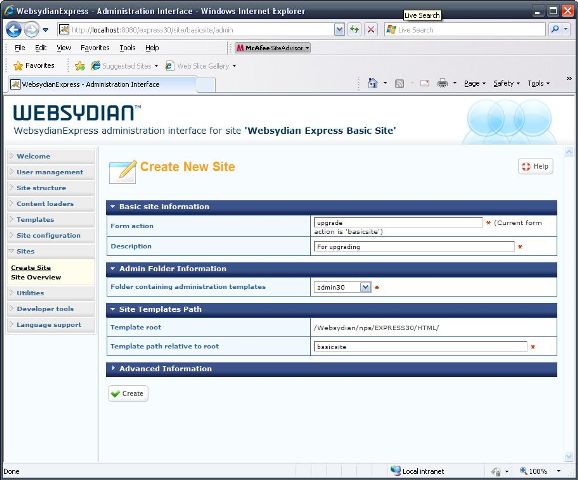Viewport: 578px width, 480px height.
Task: Open Web Slice Gallery link
Action: click(201, 66)
